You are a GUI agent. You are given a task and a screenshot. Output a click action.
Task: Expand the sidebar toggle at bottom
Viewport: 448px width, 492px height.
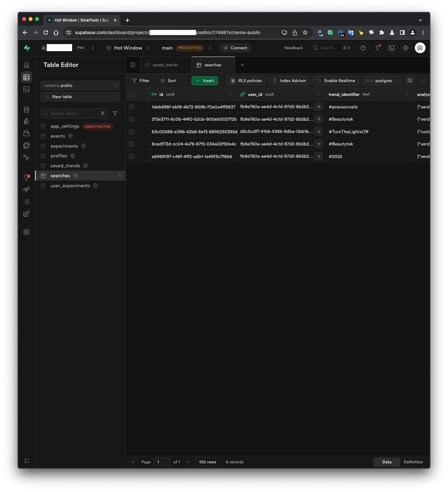pos(26,461)
